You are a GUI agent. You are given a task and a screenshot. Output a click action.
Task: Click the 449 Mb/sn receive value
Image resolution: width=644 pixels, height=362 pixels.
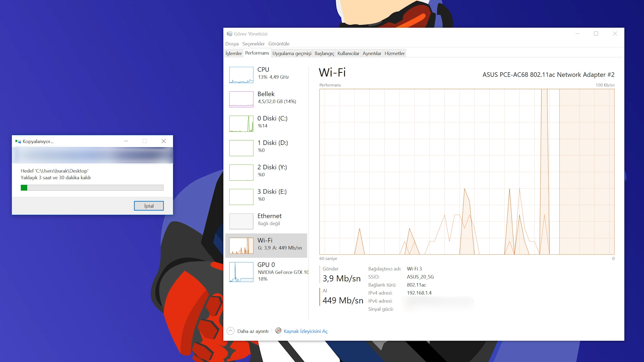click(343, 301)
